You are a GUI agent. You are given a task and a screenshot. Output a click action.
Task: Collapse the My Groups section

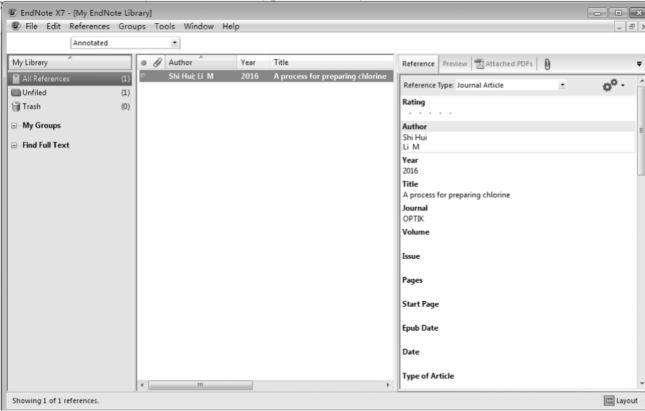[14, 125]
